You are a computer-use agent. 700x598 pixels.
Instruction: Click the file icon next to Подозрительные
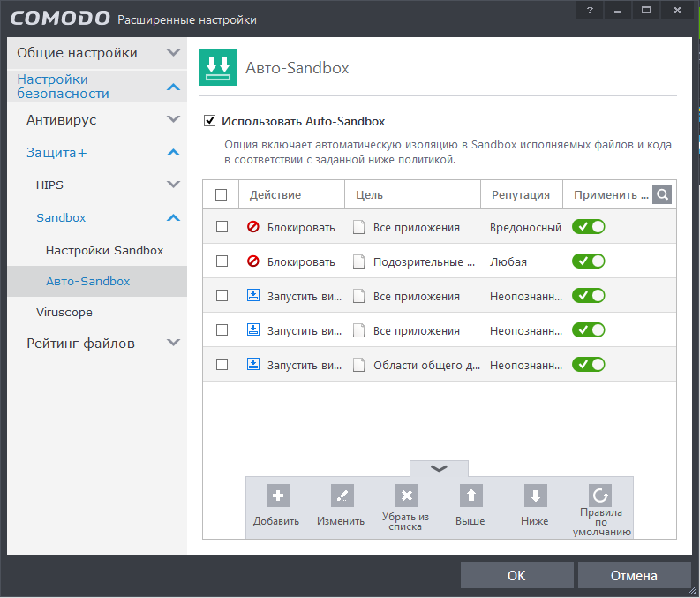(x=358, y=261)
